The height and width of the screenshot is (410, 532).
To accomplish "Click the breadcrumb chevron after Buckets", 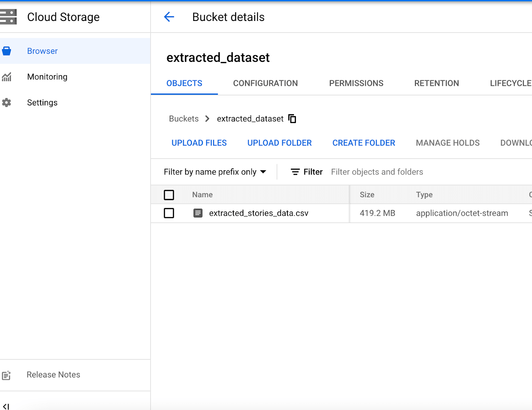I will [207, 119].
